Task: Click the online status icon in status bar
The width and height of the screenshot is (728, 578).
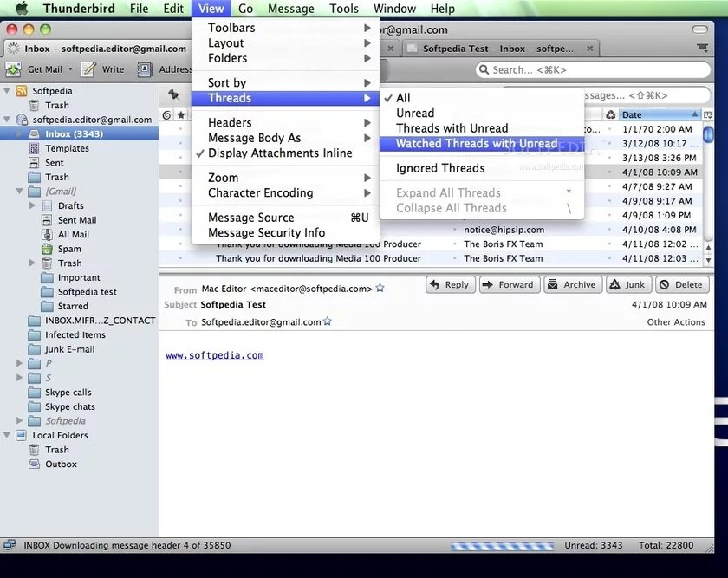Action: click(x=10, y=545)
